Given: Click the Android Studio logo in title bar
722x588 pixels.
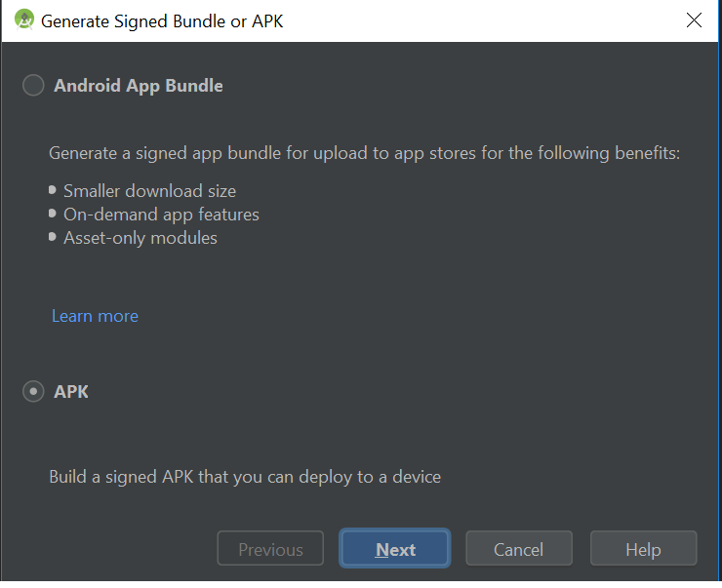Looking at the screenshot, I should tap(23, 20).
